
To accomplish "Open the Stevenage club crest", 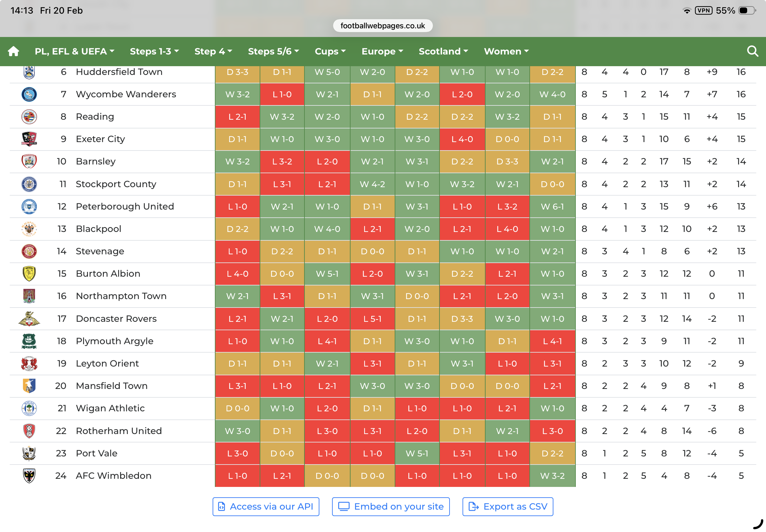I will coord(29,251).
